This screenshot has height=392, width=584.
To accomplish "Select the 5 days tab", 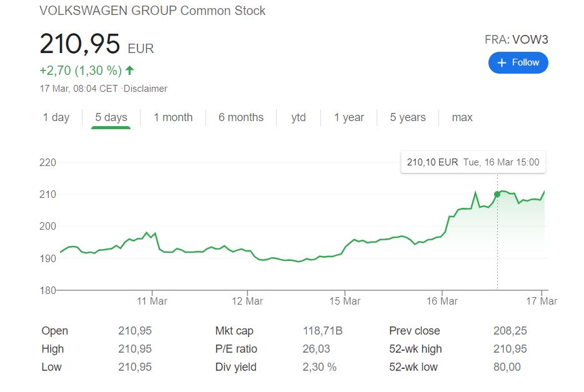I will click(x=111, y=117).
